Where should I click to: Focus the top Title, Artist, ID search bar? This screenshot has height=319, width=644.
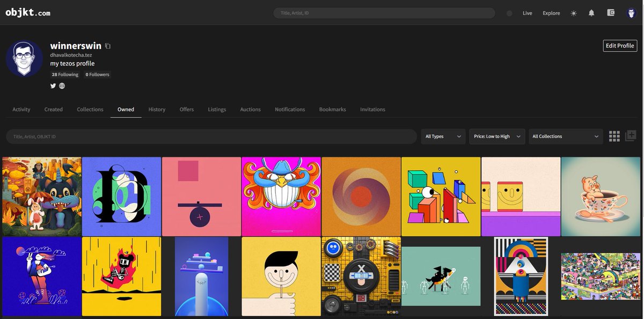coord(384,13)
